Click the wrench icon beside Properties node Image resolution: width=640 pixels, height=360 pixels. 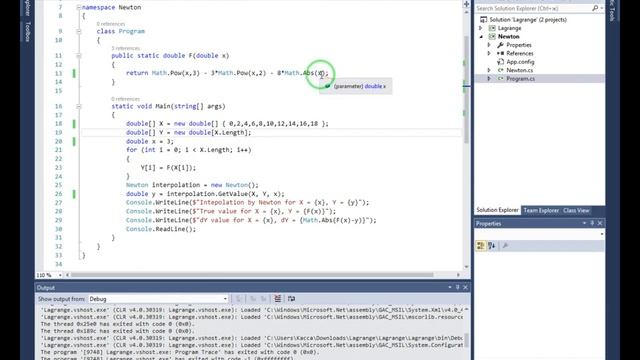500,45
